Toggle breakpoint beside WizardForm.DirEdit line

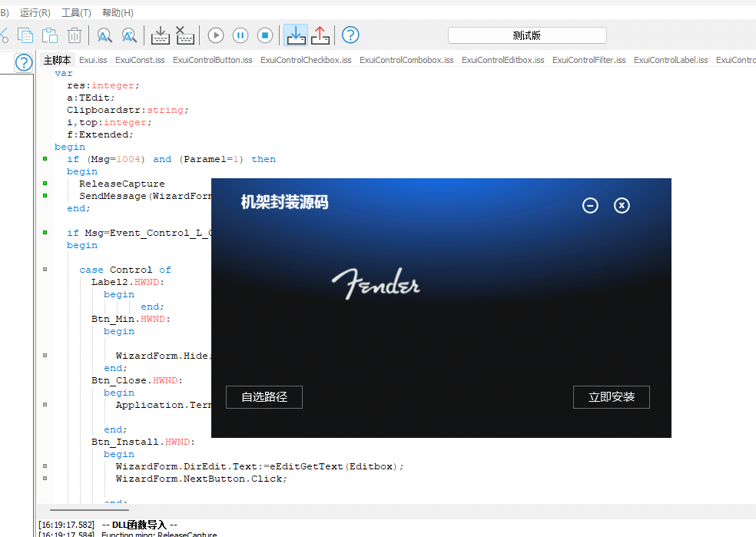[44, 466]
